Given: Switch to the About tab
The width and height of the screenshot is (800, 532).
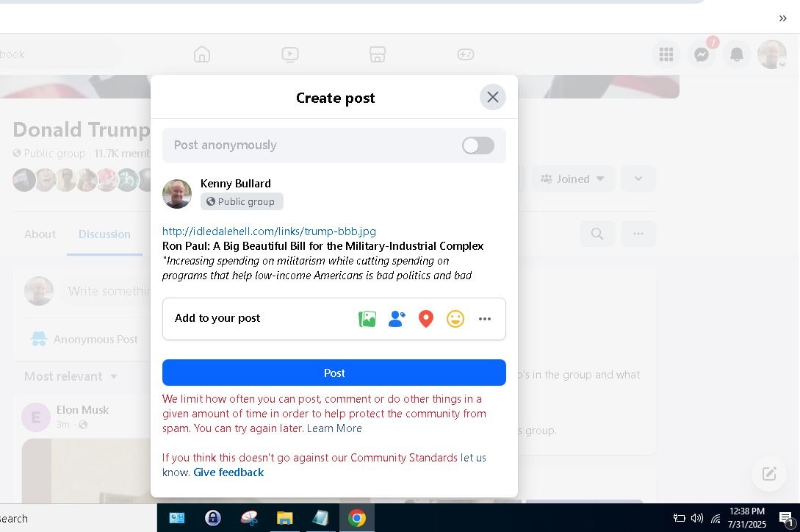Looking at the screenshot, I should [40, 234].
